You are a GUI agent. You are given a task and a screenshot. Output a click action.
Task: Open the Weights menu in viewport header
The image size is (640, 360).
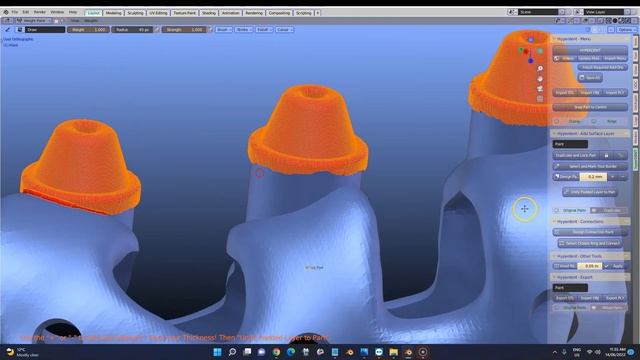point(91,20)
